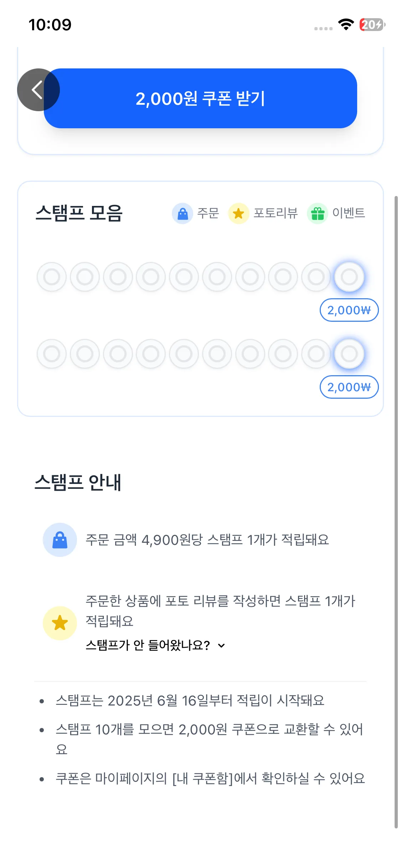This screenshot has width=401, height=868.
Task: Tap the yellow star 포토리뷰 legend icon
Action: [238, 213]
